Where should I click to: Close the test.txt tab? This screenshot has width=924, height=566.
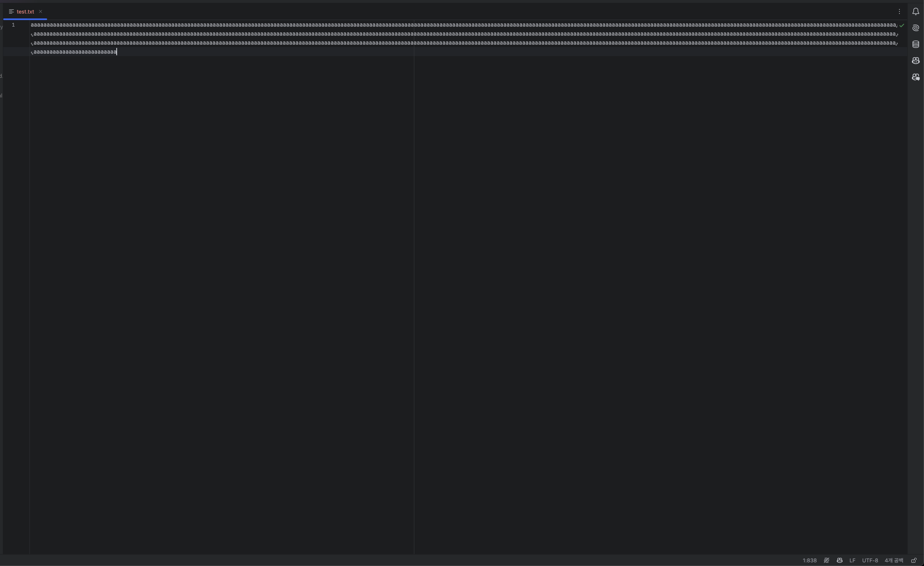41,11
